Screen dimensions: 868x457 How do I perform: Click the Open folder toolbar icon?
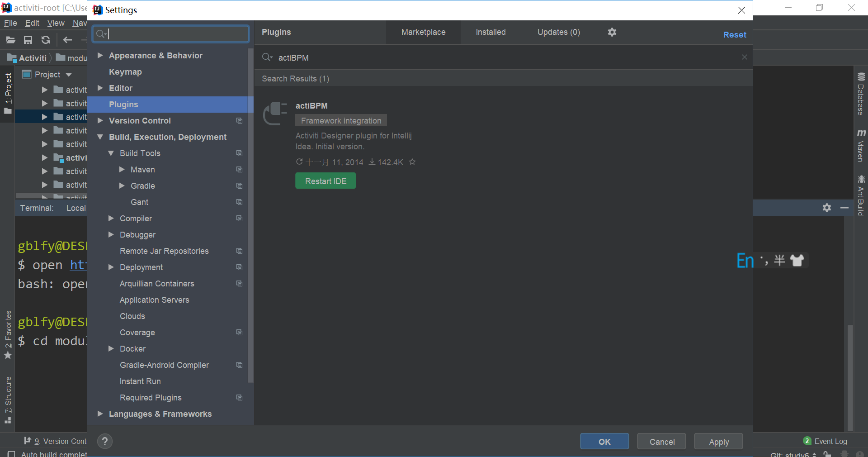[11, 40]
